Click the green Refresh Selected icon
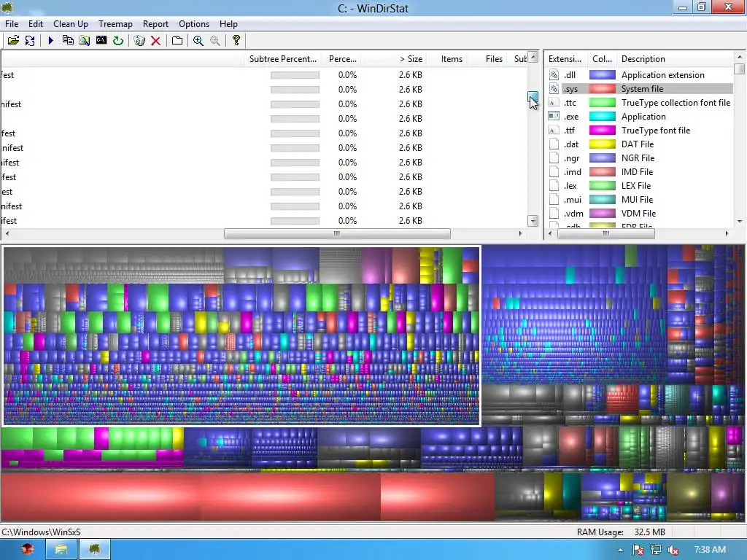The height and width of the screenshot is (560, 747). click(x=118, y=41)
